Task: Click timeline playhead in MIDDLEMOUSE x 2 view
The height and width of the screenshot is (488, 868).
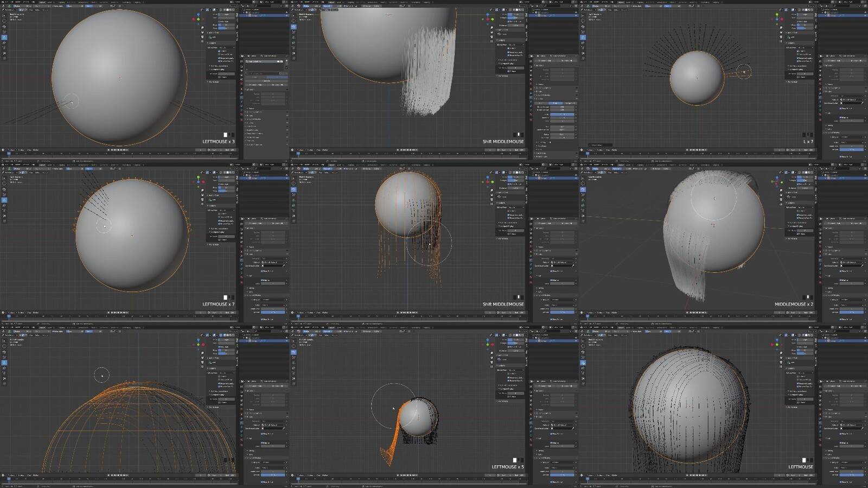Action: point(588,316)
